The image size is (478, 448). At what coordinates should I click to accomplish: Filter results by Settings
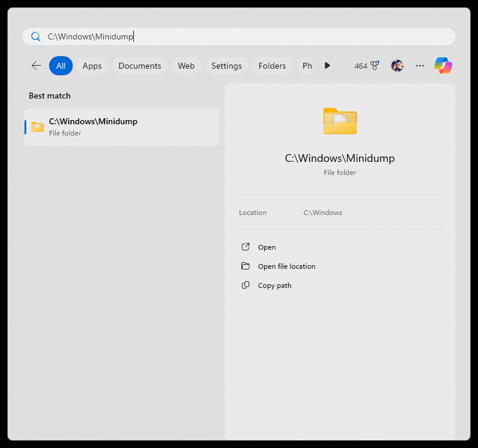[226, 66]
